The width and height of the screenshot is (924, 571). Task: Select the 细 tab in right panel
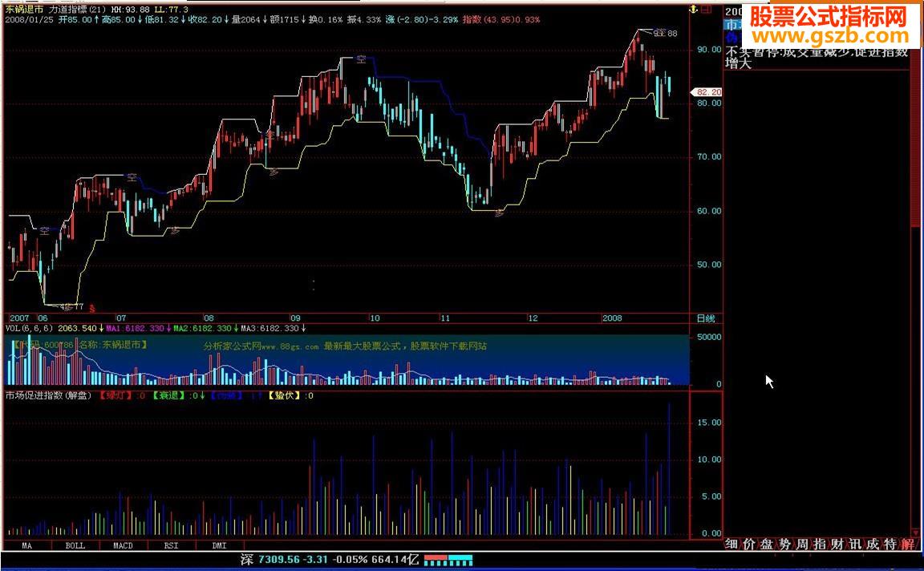pos(731,545)
